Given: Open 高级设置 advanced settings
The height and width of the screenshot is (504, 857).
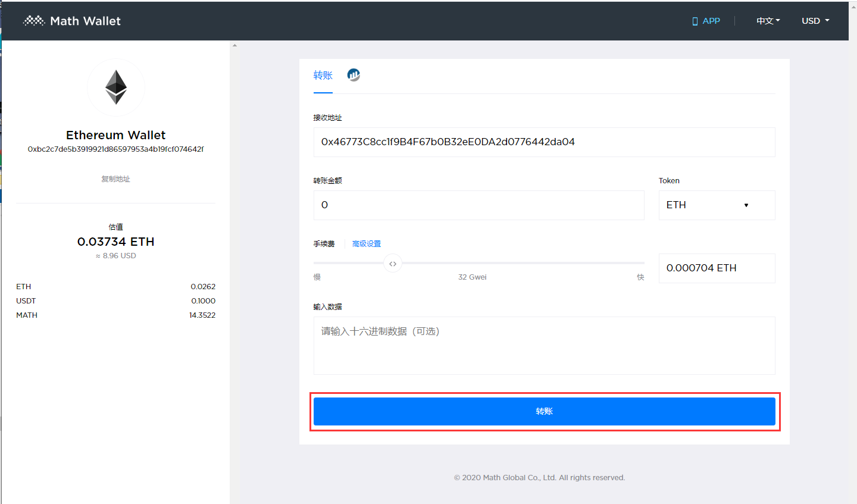Looking at the screenshot, I should pyautogui.click(x=367, y=244).
